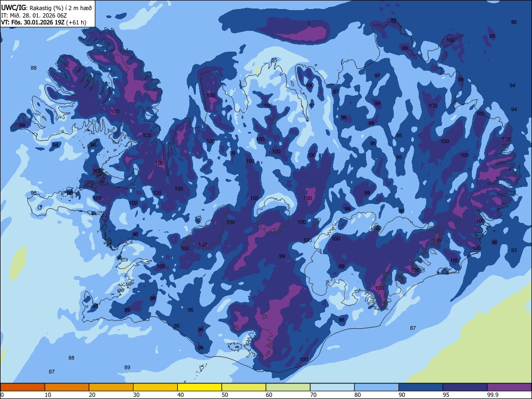532x399 pixels.
Task: Click the legend scale label '60'
Action: [x=269, y=395]
